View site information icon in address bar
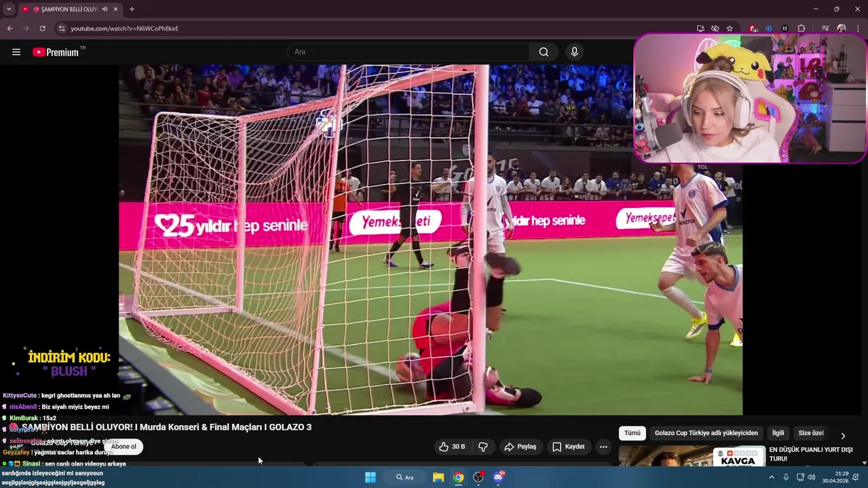The image size is (868, 488). click(61, 28)
